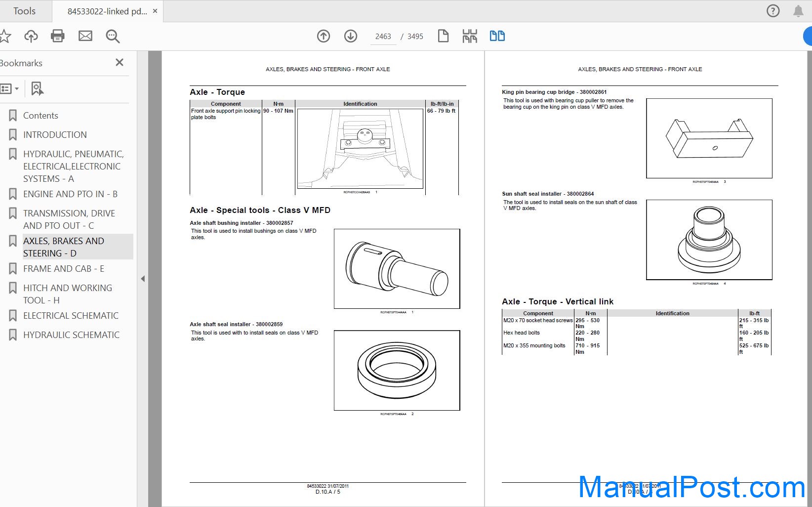Image resolution: width=812 pixels, height=507 pixels.
Task: Open TRANSMISSION, DRIVE AND PTO OUT bookmark
Action: [69, 219]
